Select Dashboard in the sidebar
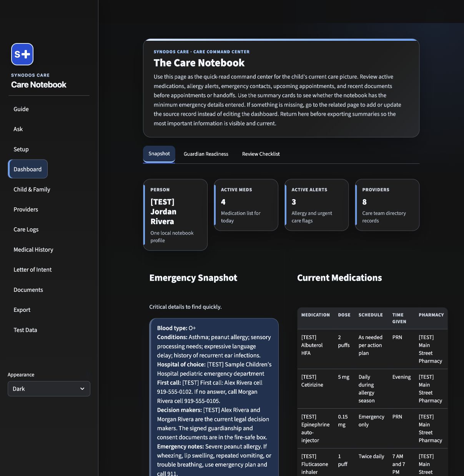This screenshot has height=476, width=464. (28, 169)
